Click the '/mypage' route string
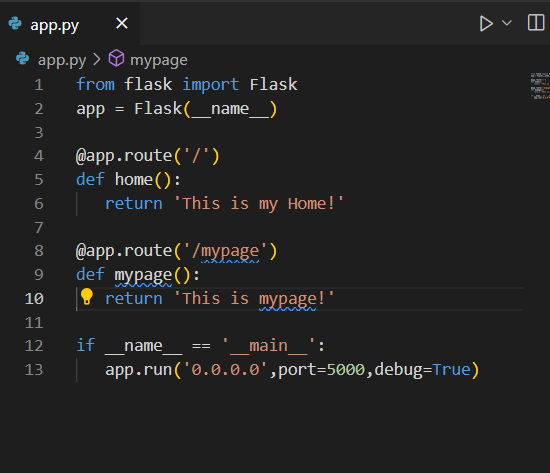Image resolution: width=550 pixels, height=473 pixels. [226, 251]
